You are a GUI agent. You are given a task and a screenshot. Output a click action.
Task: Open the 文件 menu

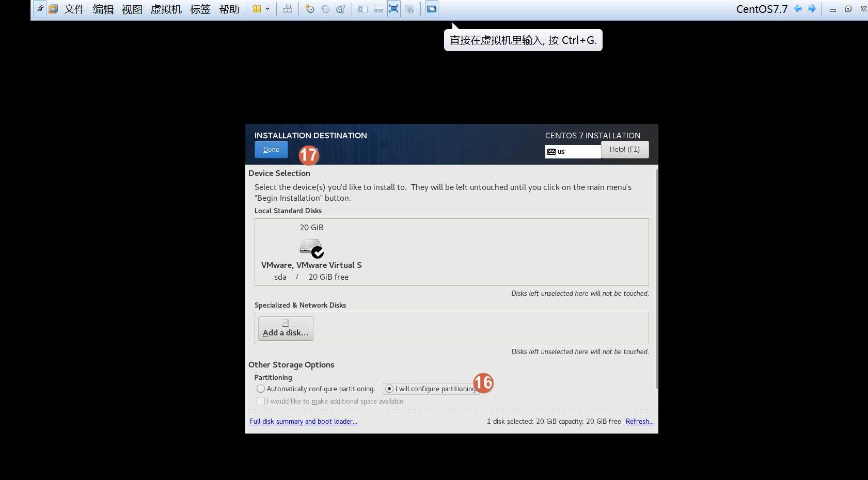[x=74, y=9]
